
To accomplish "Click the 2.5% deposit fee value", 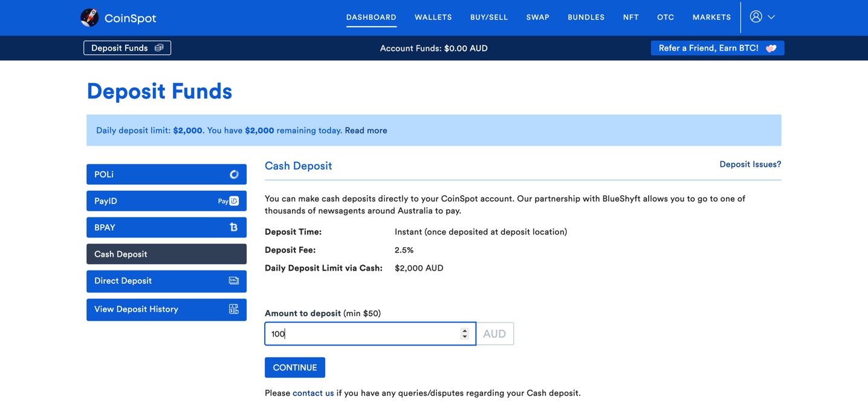I will point(404,250).
